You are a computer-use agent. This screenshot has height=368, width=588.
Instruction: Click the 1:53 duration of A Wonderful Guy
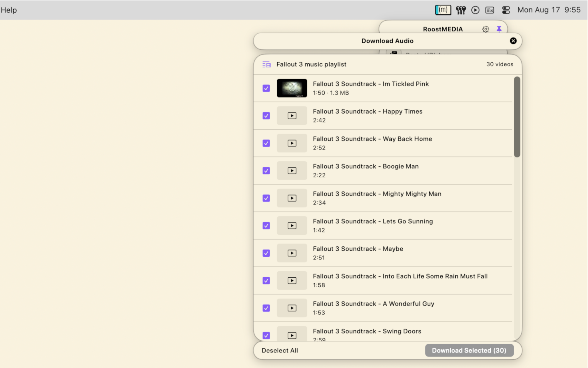319,313
